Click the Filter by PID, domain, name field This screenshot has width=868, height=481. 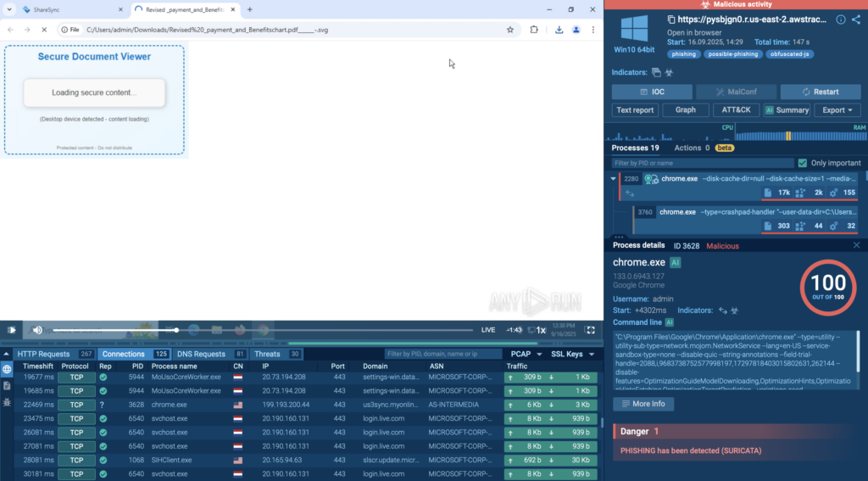click(442, 354)
